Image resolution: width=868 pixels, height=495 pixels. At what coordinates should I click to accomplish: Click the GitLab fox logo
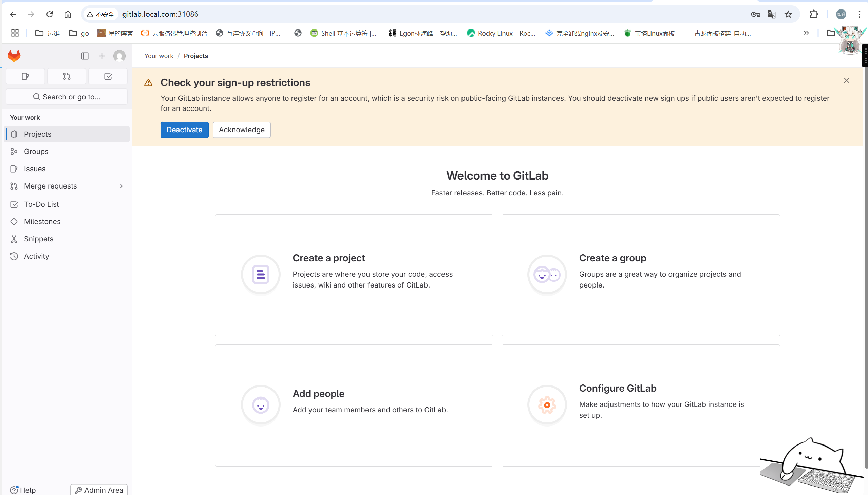tap(14, 56)
